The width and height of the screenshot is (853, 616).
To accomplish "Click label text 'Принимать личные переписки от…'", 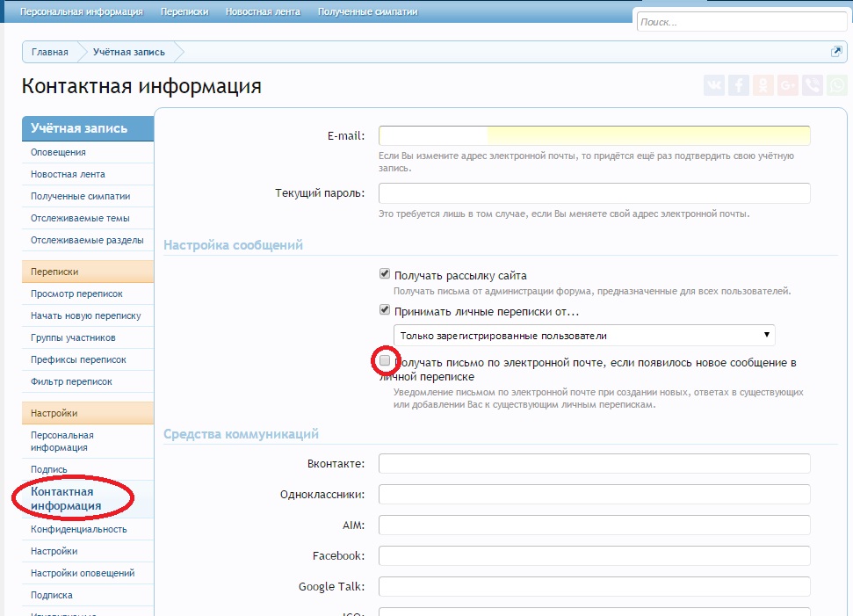I will pos(487,312).
